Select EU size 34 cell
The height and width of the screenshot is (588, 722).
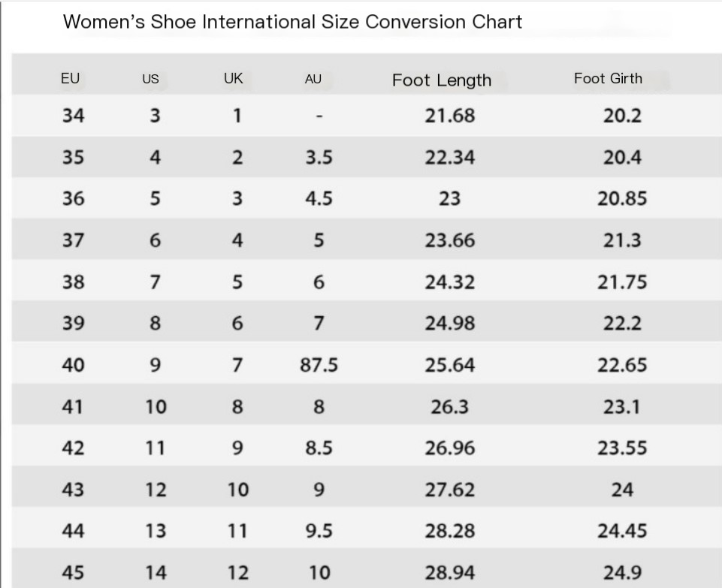[x=73, y=116]
